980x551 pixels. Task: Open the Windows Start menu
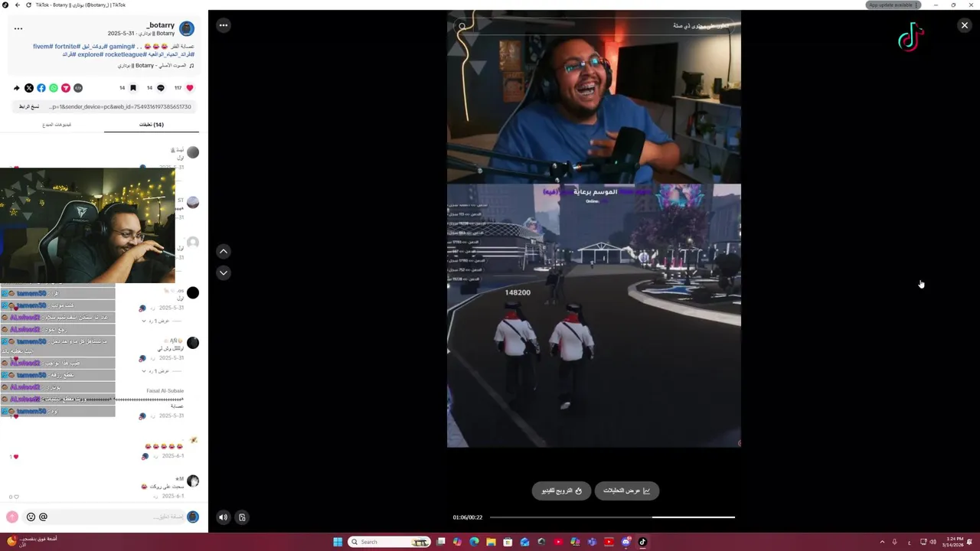pyautogui.click(x=338, y=542)
